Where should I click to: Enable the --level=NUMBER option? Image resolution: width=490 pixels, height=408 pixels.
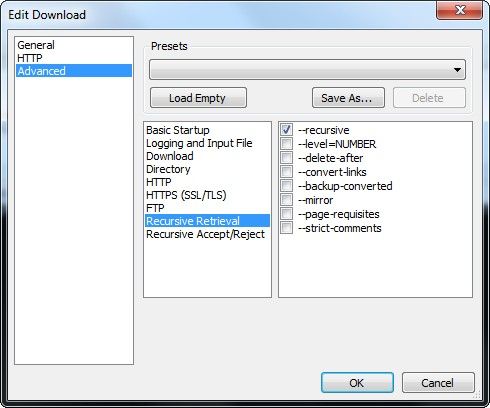point(286,144)
